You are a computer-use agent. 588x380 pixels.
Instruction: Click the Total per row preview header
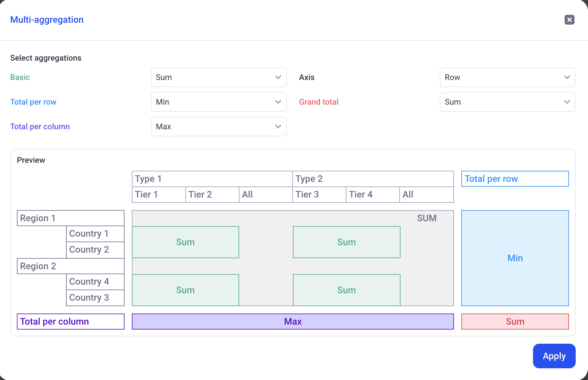coord(515,179)
